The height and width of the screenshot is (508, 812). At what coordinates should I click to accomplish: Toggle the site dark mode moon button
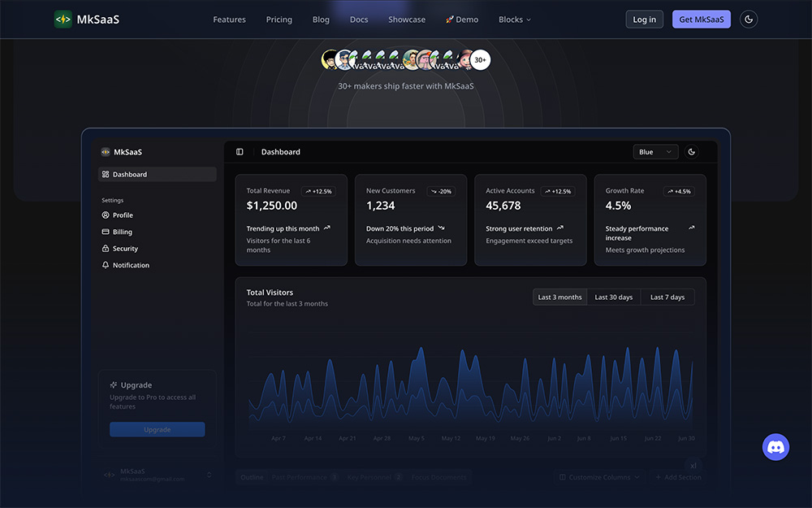click(x=749, y=20)
